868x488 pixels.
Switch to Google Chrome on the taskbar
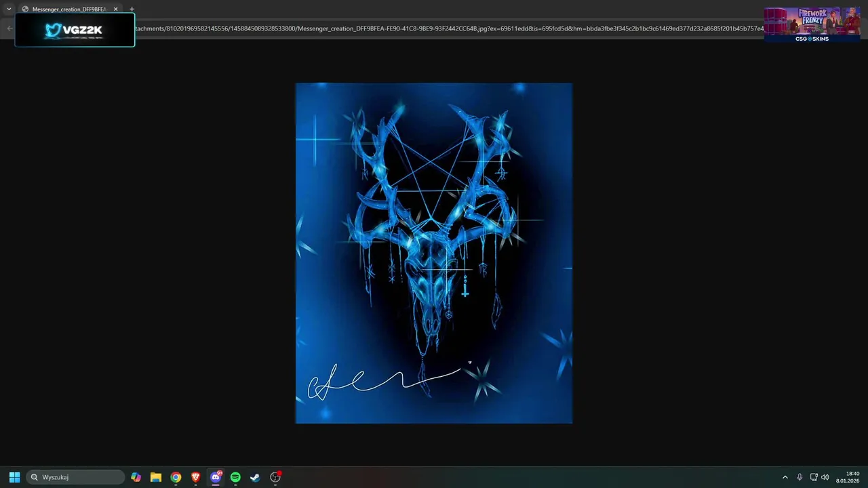176,477
